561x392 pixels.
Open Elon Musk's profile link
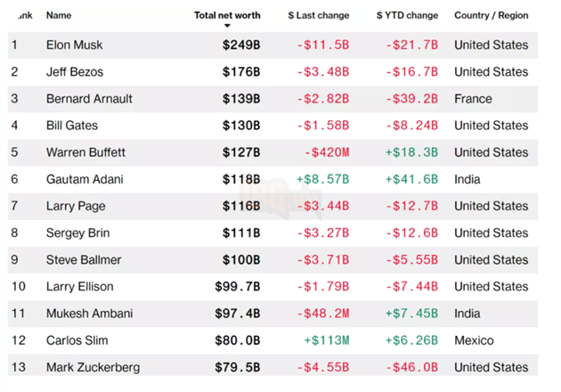pos(75,45)
